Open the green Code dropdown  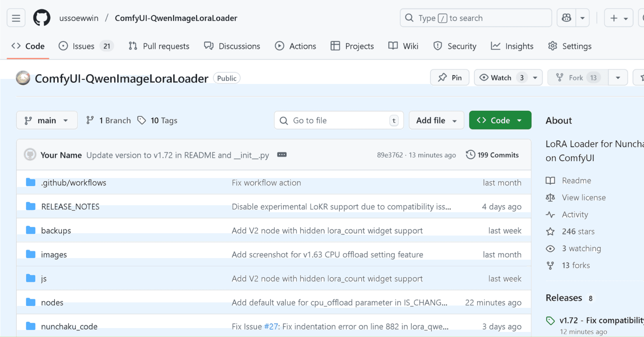[500, 120]
